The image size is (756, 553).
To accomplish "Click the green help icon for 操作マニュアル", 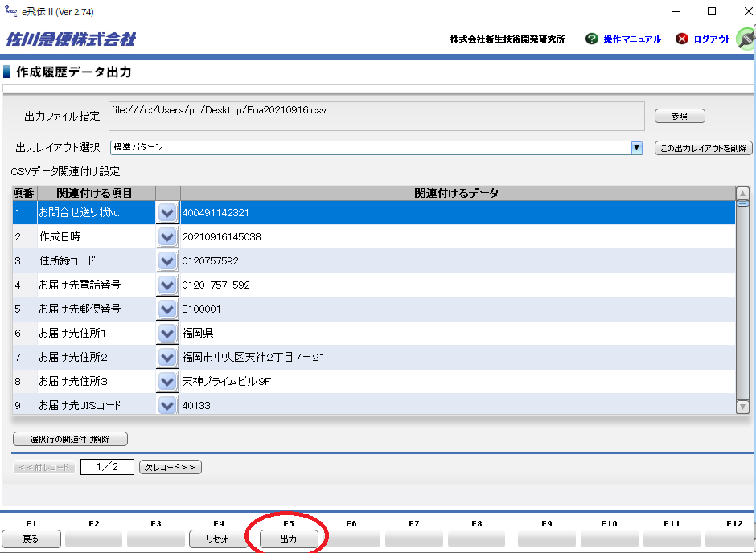I will click(592, 39).
